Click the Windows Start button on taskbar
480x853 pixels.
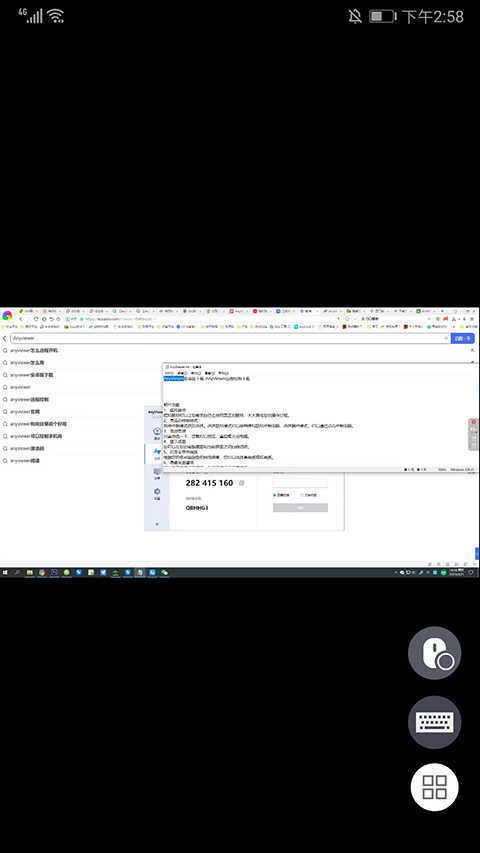pyautogui.click(x=5, y=572)
